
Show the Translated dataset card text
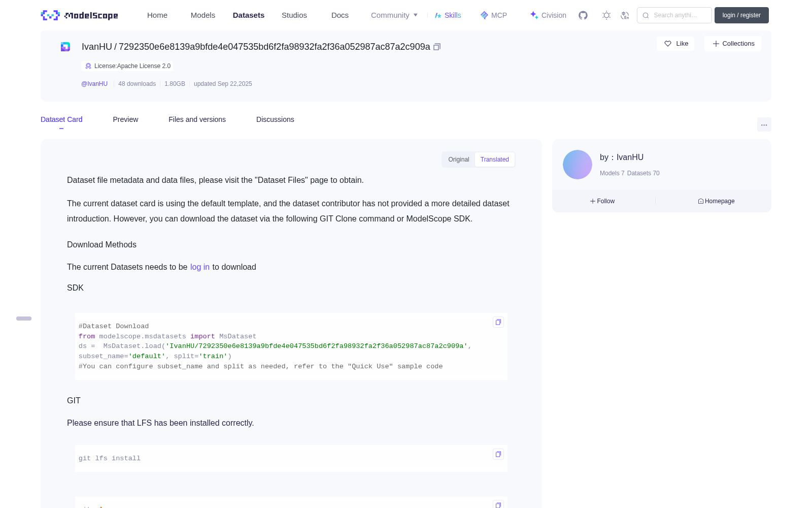click(495, 160)
